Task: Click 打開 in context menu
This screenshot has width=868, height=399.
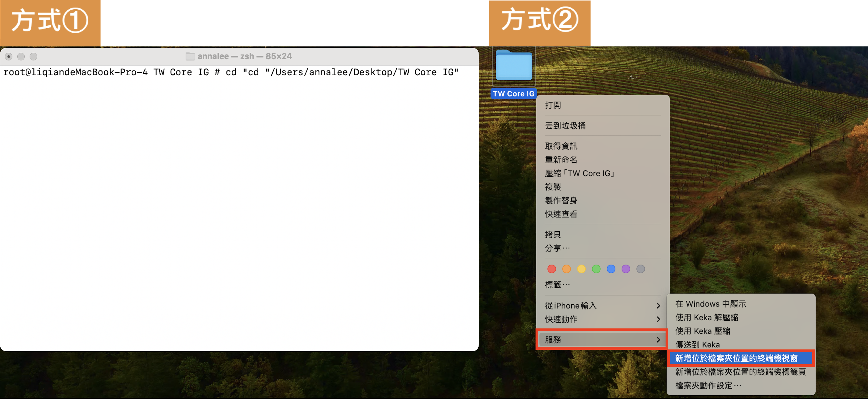Action: click(x=553, y=105)
